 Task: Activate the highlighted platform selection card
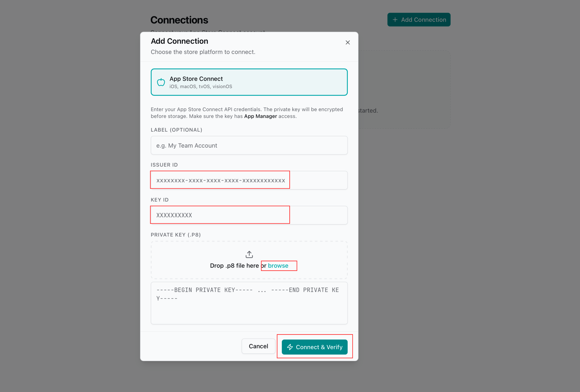coord(249,82)
